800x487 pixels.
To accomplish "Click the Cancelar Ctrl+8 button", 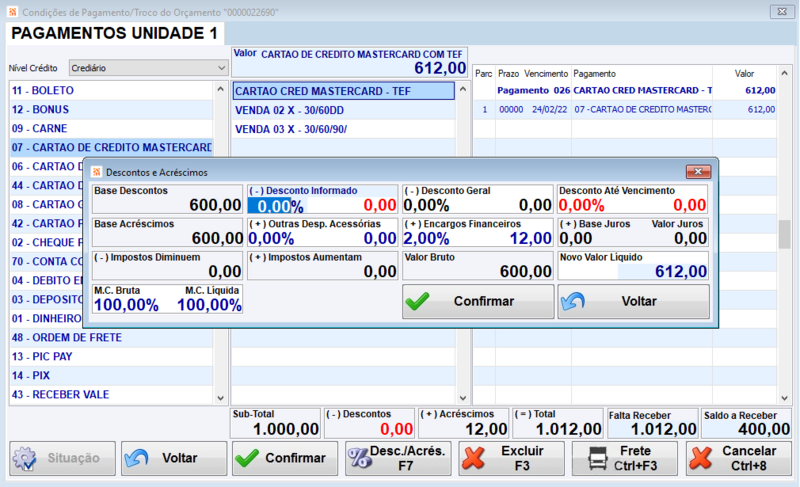I will pyautogui.click(x=739, y=458).
